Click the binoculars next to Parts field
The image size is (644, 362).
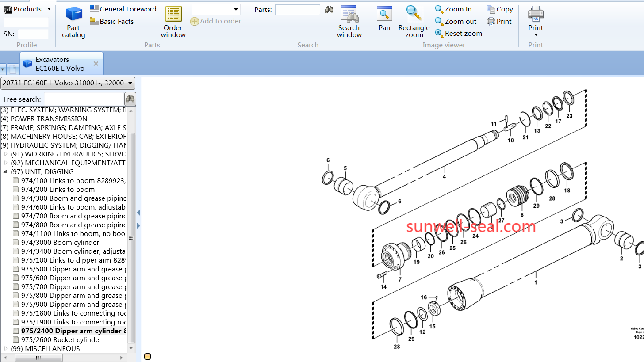coord(329,10)
